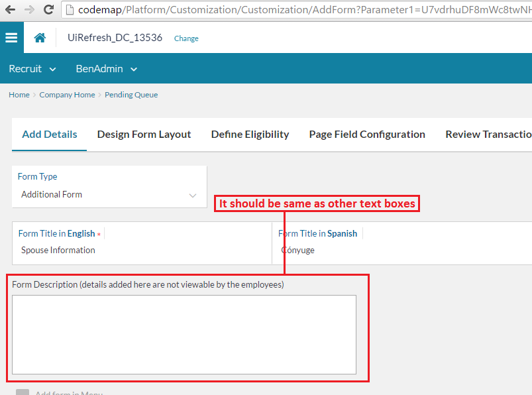Click the Change link beside the company name
532x395 pixels.
point(186,38)
